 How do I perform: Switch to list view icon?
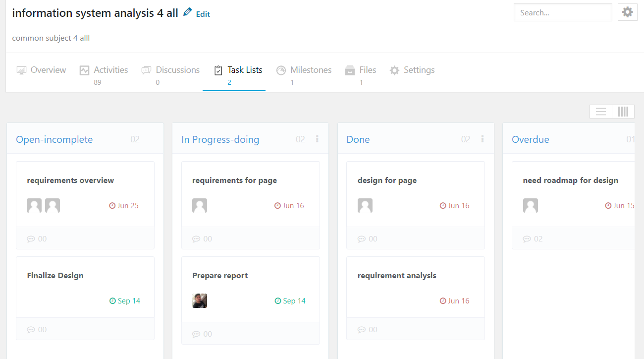601,112
